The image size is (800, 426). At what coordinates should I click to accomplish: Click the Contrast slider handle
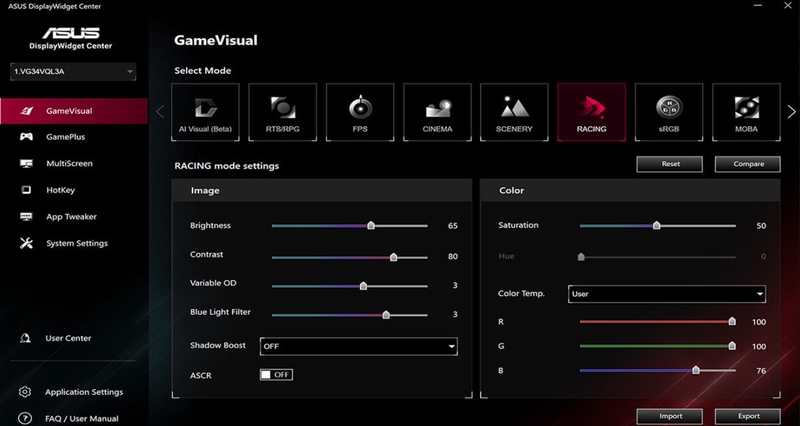click(393, 257)
